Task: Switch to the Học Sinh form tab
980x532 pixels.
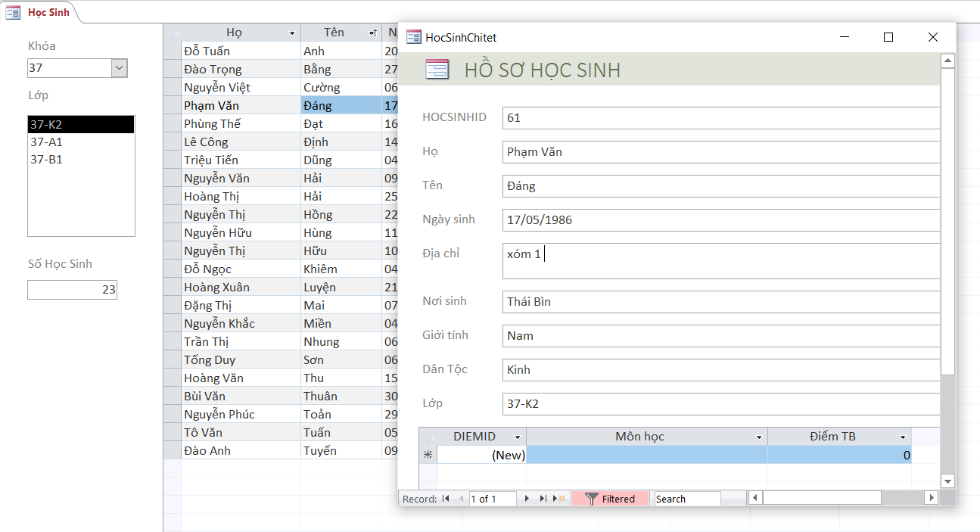Action: pyautogui.click(x=48, y=12)
